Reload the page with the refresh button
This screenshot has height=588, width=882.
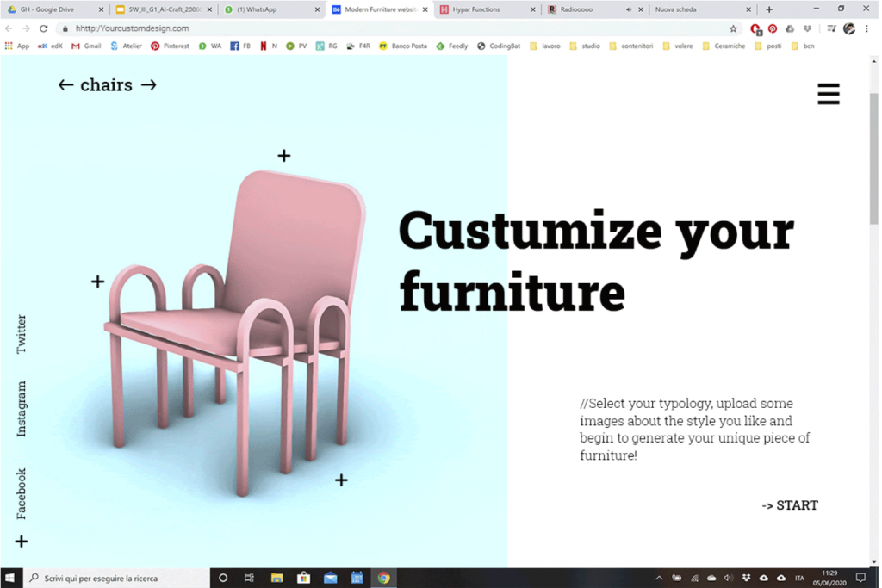point(43,28)
